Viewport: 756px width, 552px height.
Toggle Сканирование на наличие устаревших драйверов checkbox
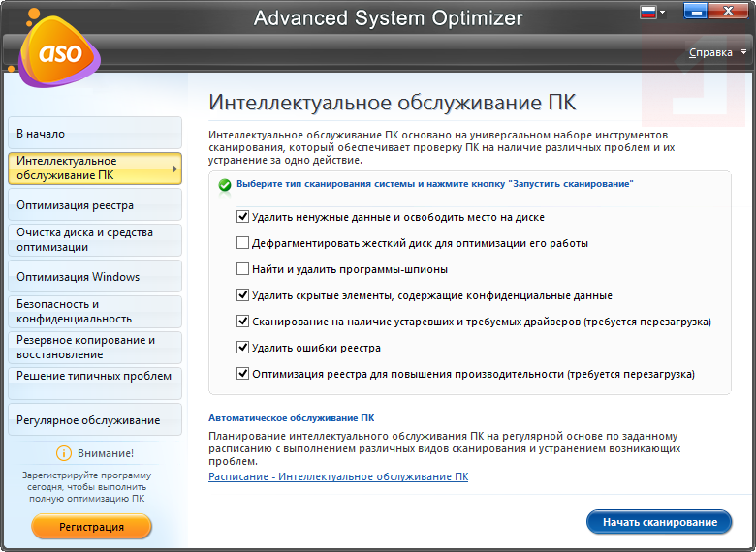tap(242, 321)
